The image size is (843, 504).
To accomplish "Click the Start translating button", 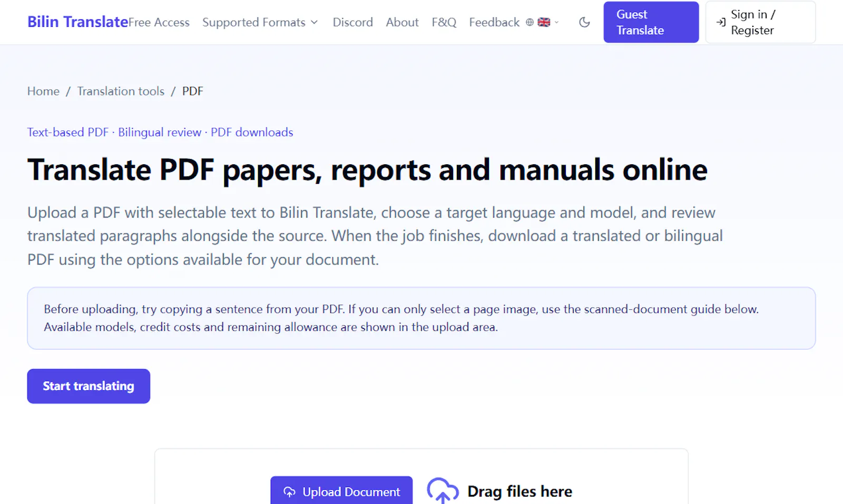I will point(89,386).
